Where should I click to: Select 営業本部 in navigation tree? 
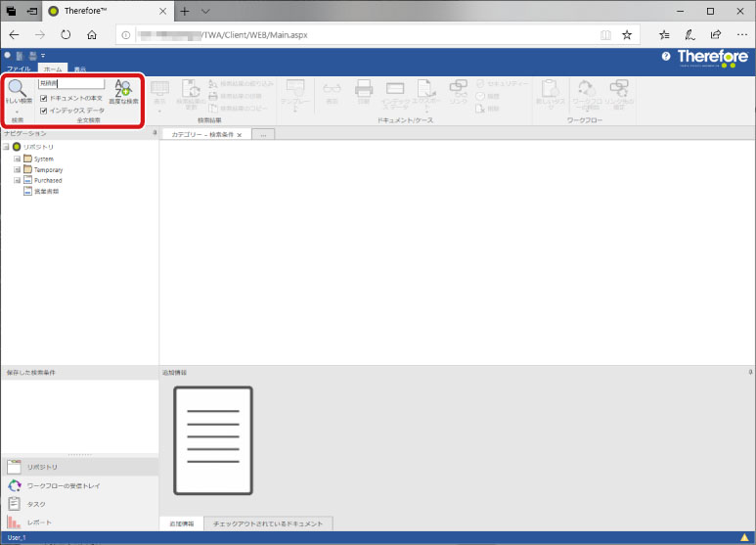[x=46, y=192]
